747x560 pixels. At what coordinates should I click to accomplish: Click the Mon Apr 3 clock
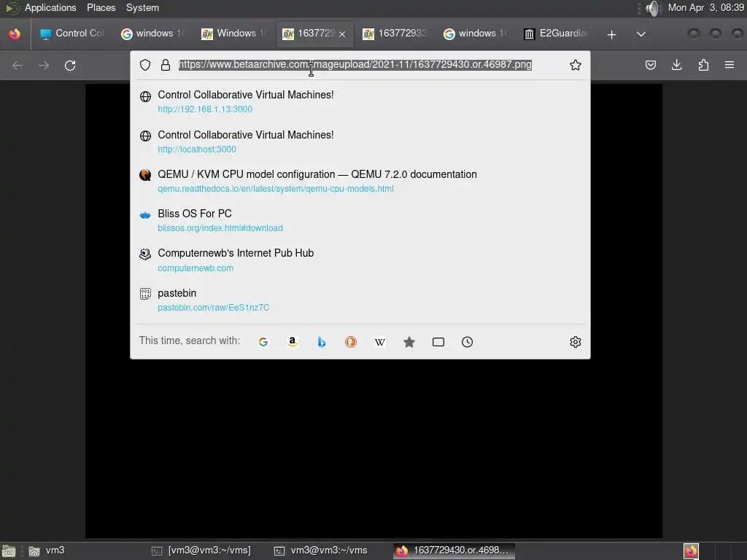(x=705, y=7)
